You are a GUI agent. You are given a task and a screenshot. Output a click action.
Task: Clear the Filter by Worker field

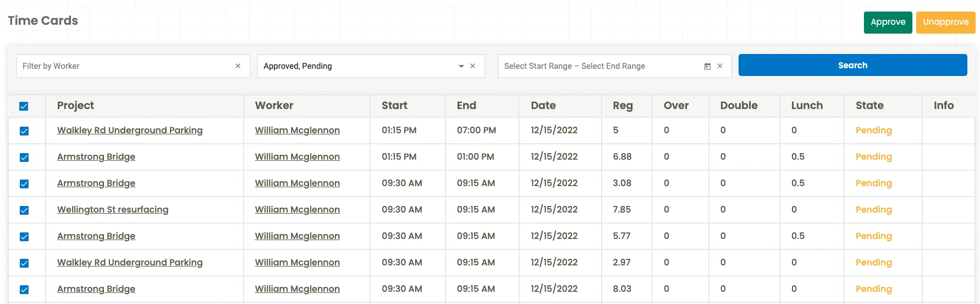(x=238, y=66)
